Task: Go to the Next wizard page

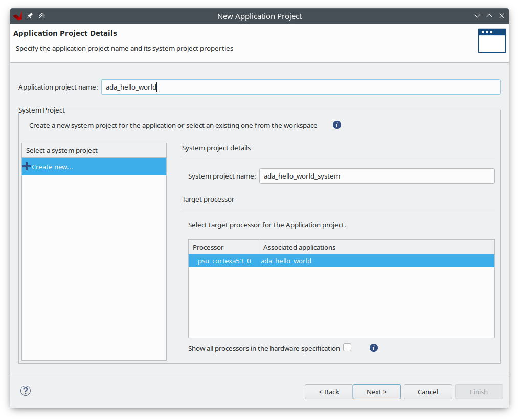Action: click(376, 392)
